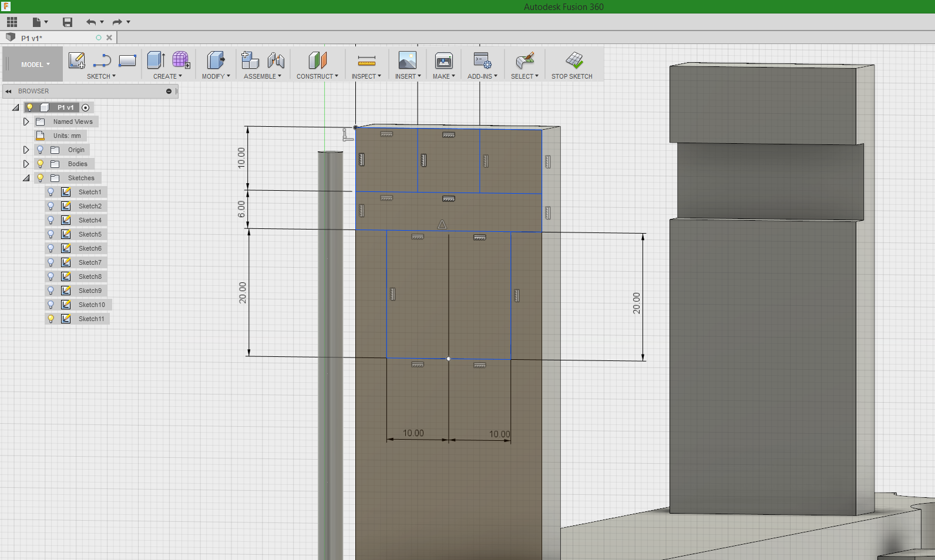Select Sketch7 in the browser tree
This screenshot has width=935, height=560.
coord(90,262)
